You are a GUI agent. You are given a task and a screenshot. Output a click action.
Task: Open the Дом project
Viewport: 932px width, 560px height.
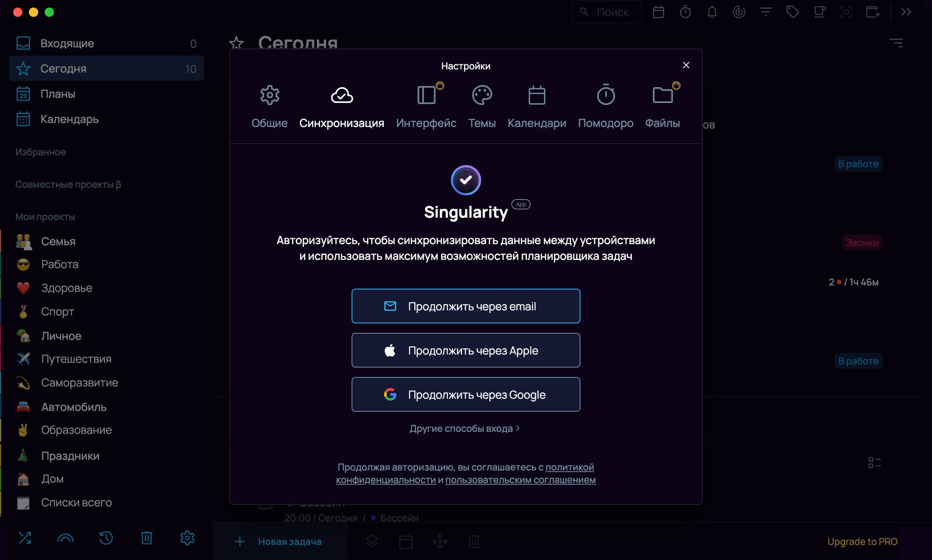pyautogui.click(x=107, y=479)
